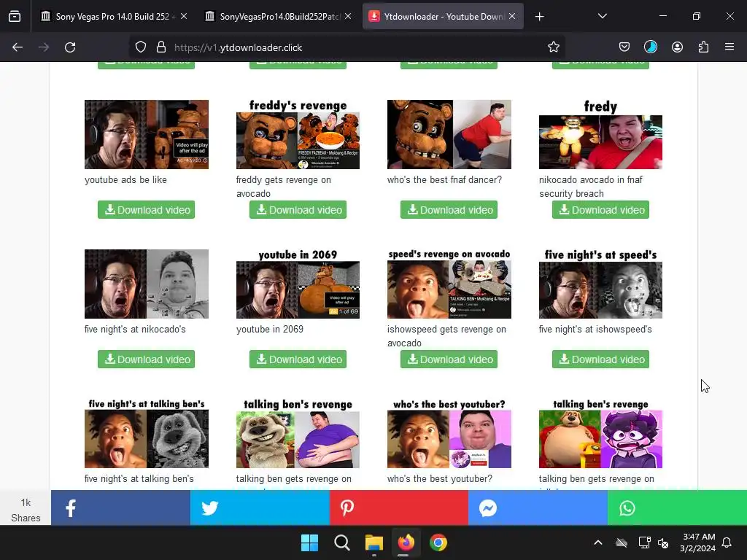Image resolution: width=747 pixels, height=560 pixels.
Task: Click the browser back arrow
Action: (18, 47)
